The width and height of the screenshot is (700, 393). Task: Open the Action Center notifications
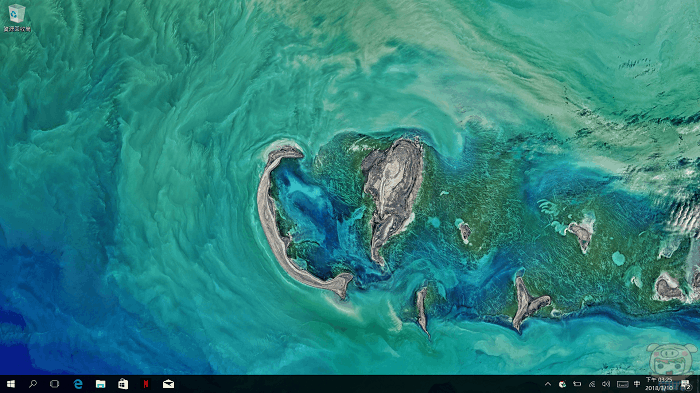pos(686,384)
